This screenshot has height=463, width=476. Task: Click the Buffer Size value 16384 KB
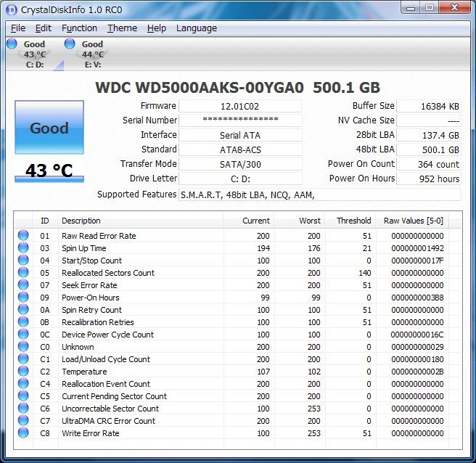click(429, 106)
